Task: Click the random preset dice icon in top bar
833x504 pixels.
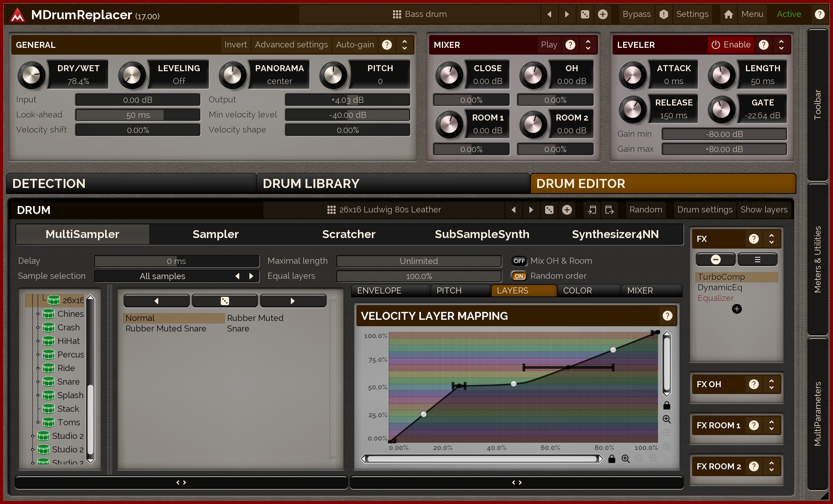Action: pyautogui.click(x=585, y=14)
